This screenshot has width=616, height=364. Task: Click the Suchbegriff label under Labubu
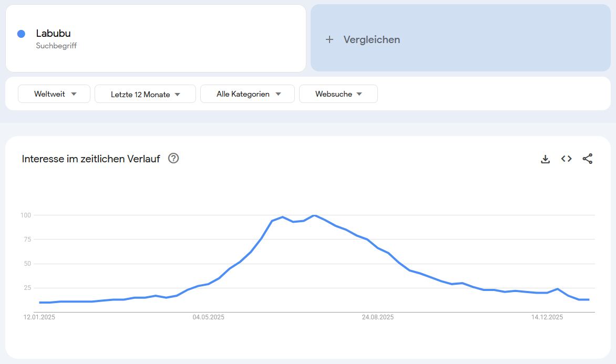point(56,46)
